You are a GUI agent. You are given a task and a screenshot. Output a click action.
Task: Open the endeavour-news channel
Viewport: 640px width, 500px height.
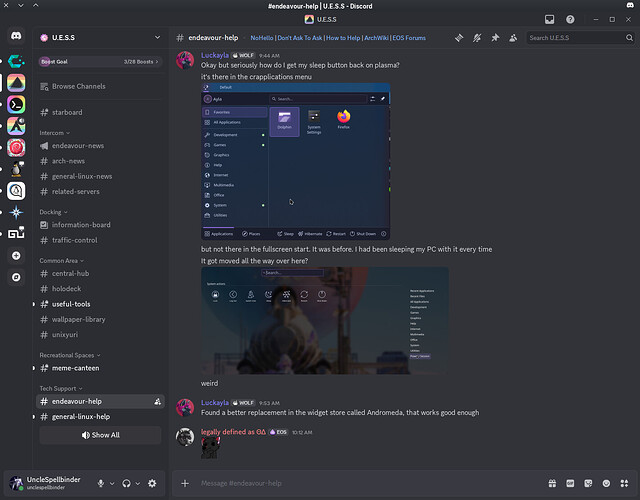point(78,146)
